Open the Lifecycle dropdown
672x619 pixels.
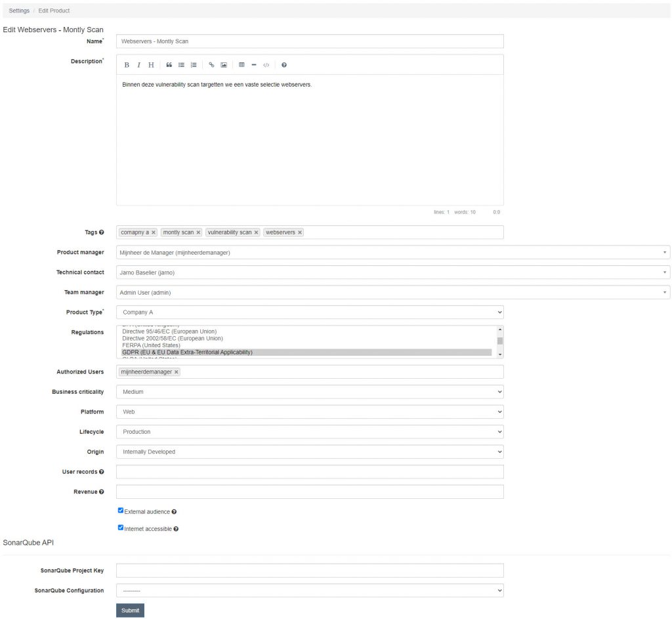point(308,431)
